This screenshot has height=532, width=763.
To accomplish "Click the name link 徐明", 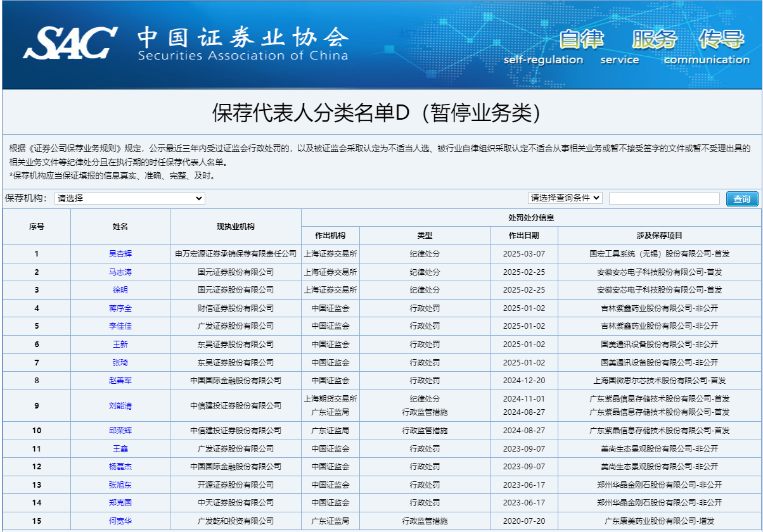I will 120,290.
